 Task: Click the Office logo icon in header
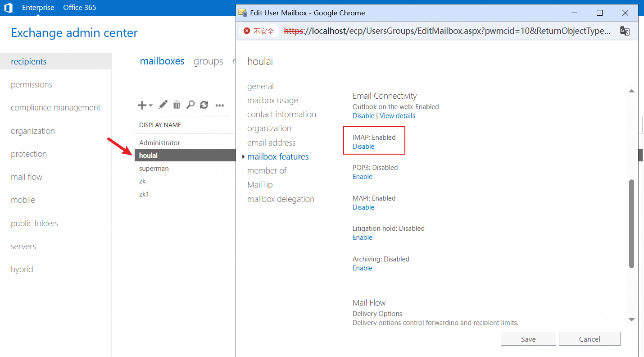9,8
